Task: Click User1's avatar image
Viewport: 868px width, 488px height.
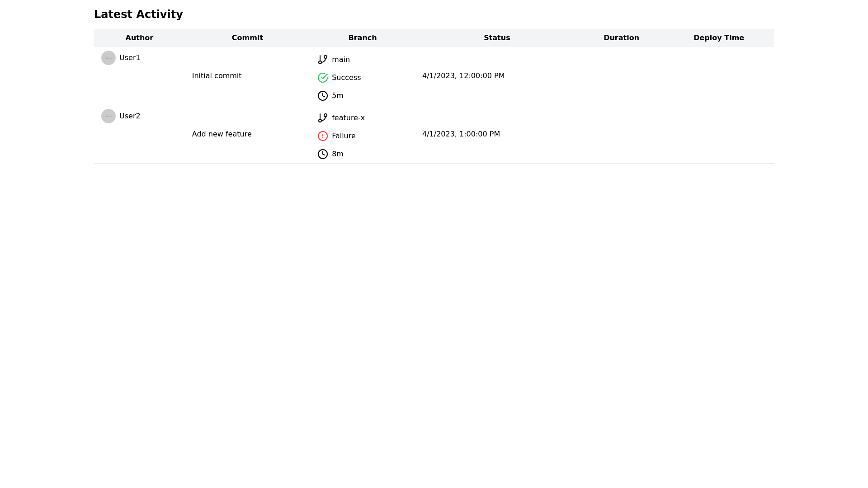Action: pyautogui.click(x=108, y=58)
